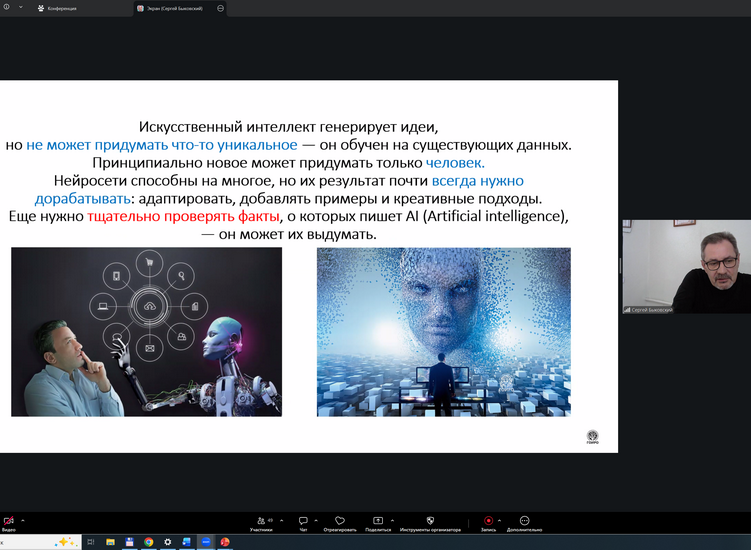Screen dimensions: 751x550
Task: Click the robot and man slide image
Action: point(146,332)
